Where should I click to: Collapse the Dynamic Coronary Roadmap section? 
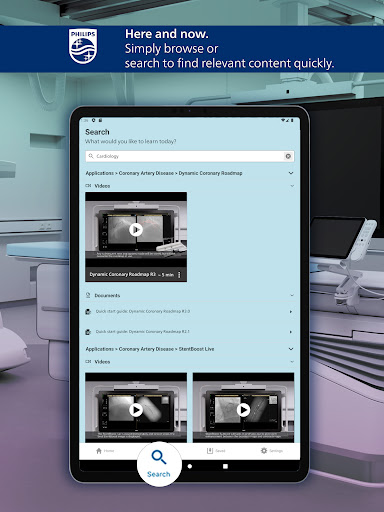pyautogui.click(x=291, y=173)
